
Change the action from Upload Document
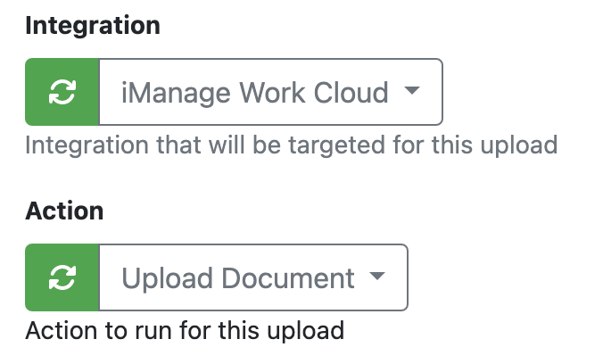(x=252, y=277)
